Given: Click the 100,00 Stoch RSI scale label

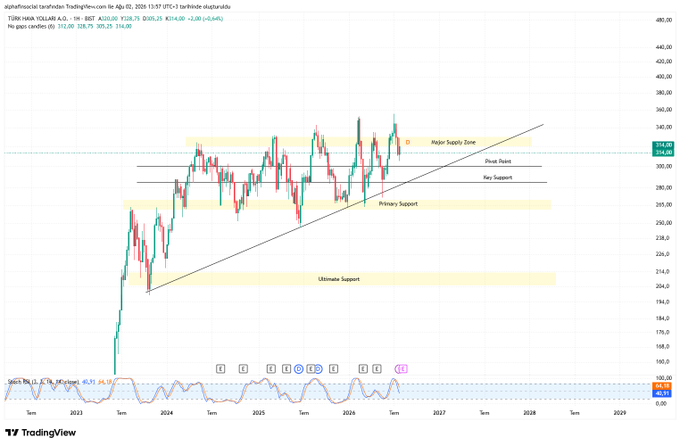Looking at the screenshot, I should point(664,378).
